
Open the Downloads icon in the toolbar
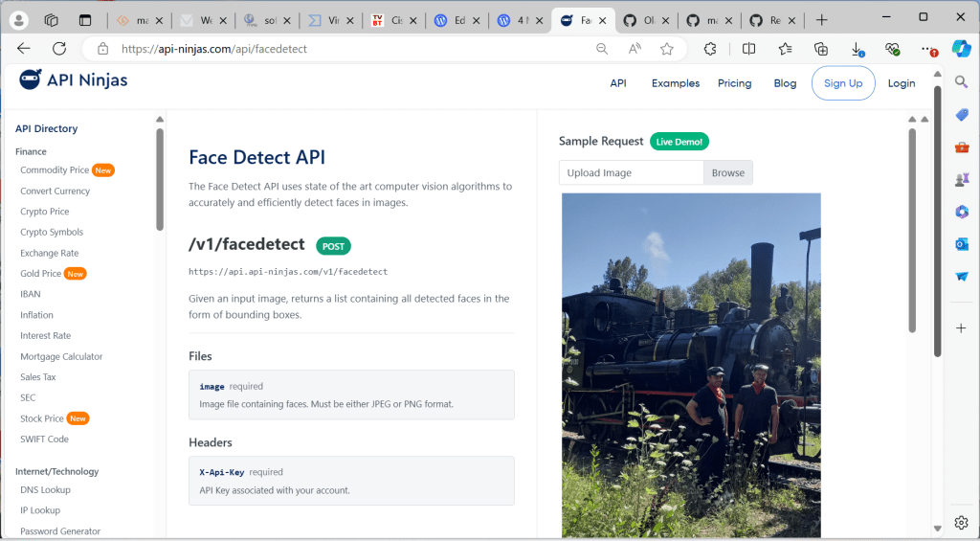(857, 49)
